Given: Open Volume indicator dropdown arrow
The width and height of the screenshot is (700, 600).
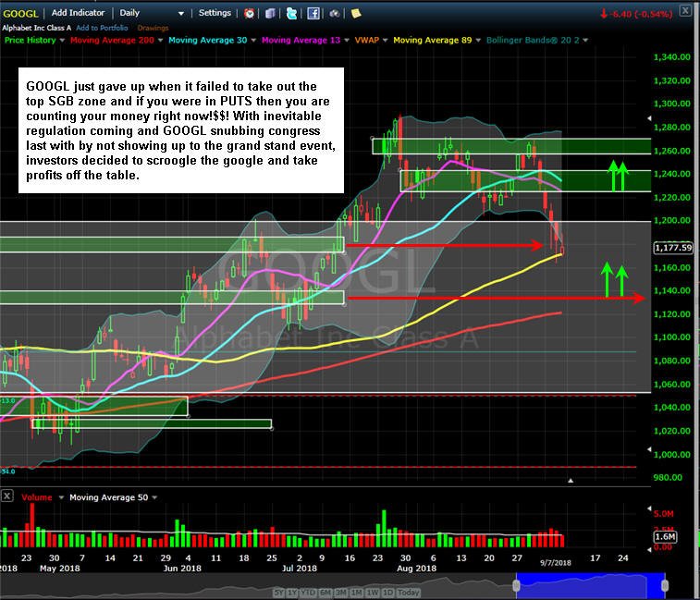Looking at the screenshot, I should click(x=61, y=497).
